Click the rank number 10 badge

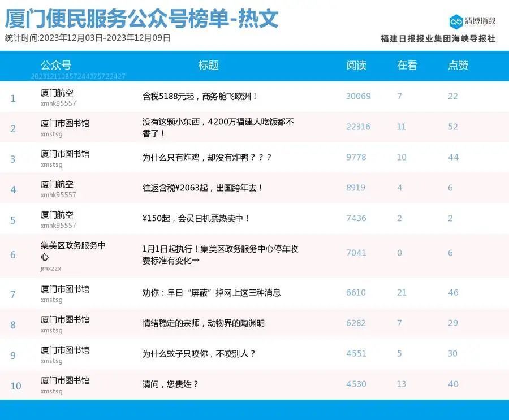[16, 384]
